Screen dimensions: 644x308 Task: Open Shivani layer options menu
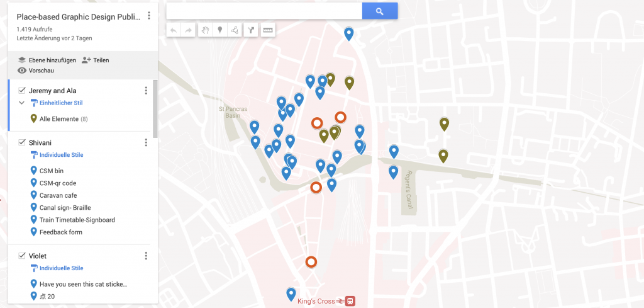tap(146, 143)
